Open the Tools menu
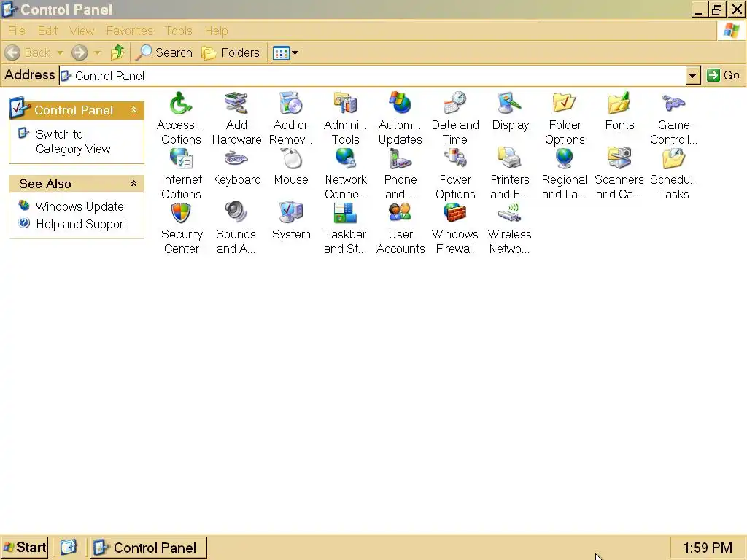 (179, 31)
